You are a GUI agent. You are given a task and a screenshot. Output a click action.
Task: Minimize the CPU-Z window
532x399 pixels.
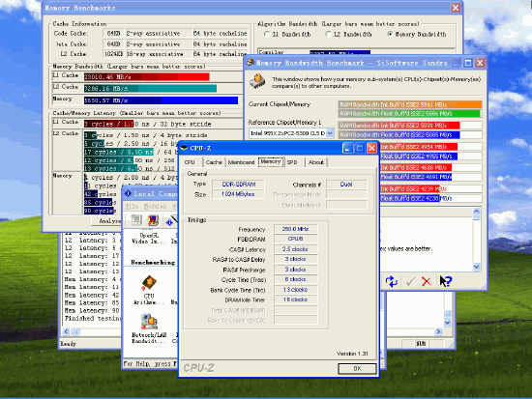[x=347, y=148]
